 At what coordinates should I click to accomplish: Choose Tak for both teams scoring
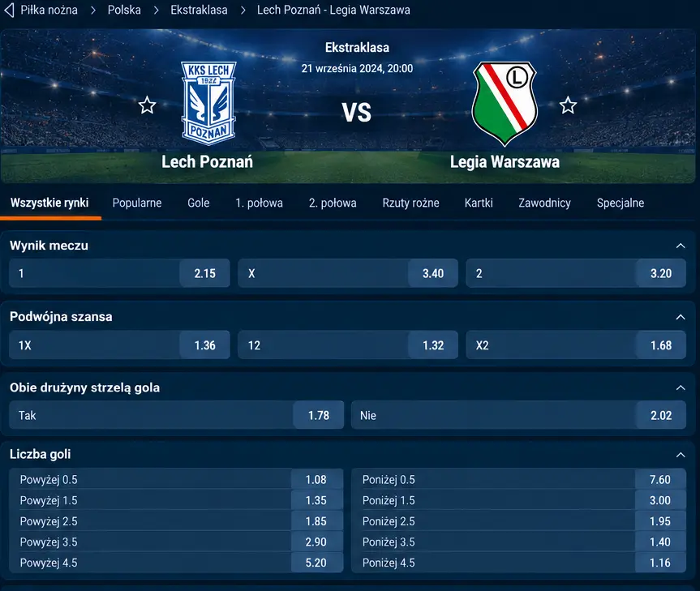[x=176, y=415]
